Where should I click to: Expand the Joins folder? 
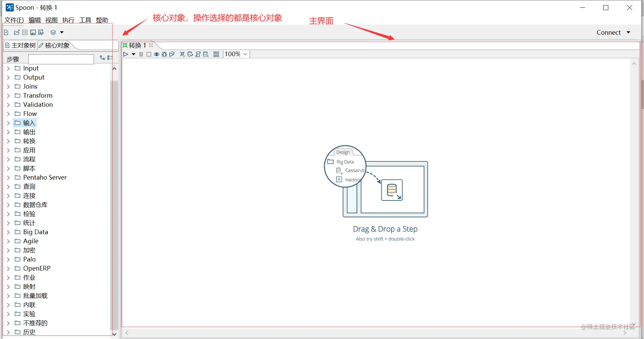(x=8, y=87)
